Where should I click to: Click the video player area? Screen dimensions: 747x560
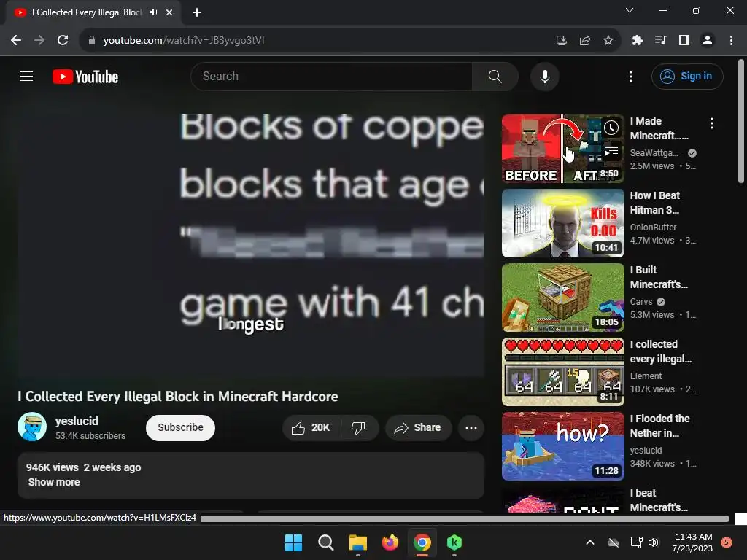[251, 246]
